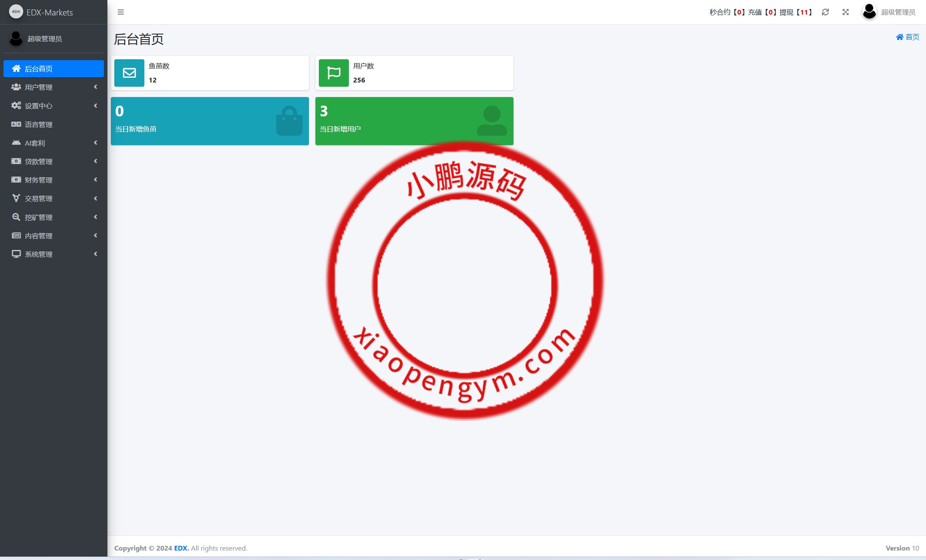926x560 pixels.
Task: Select 后台首页 in the sidebar
Action: click(39, 69)
